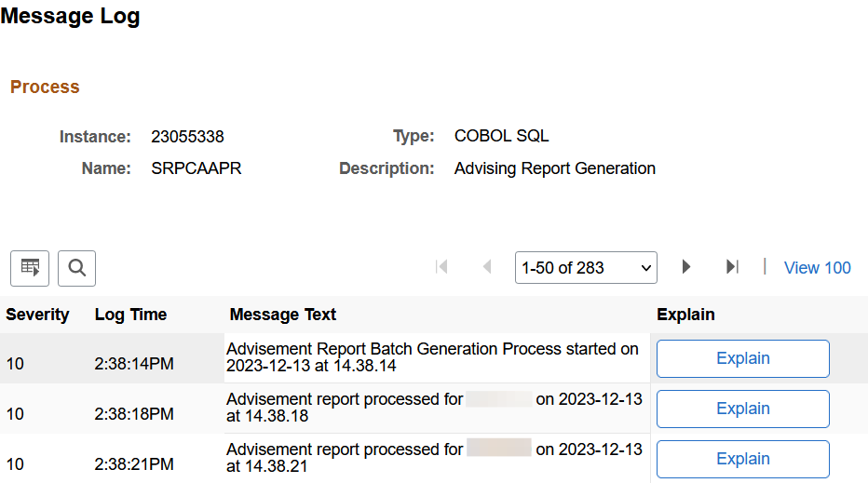The width and height of the screenshot is (868, 483).
Task: Show next page of log rows
Action: pyautogui.click(x=686, y=267)
